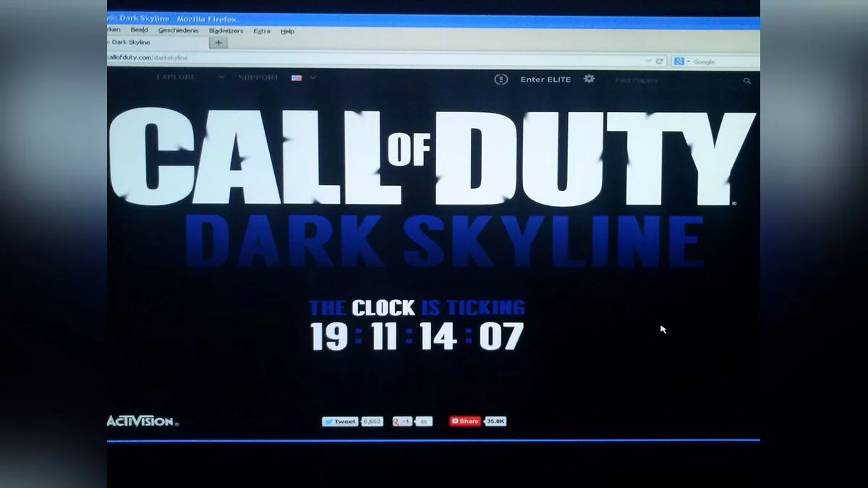Click the EXPLORE navigation link
The image size is (868, 488).
pos(176,77)
